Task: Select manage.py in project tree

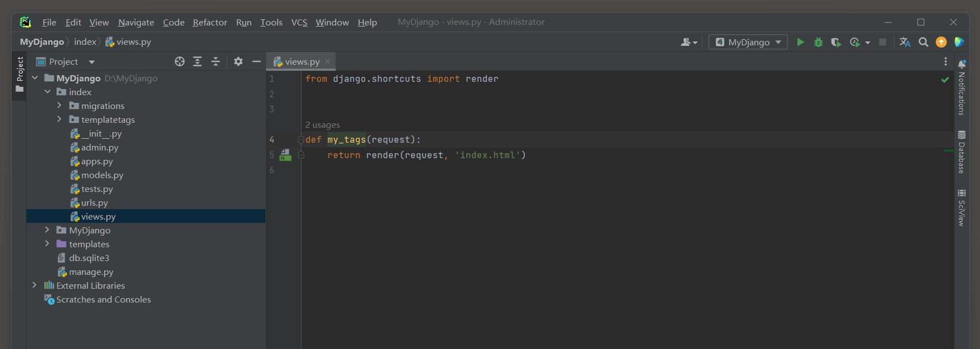Action: 85,272
